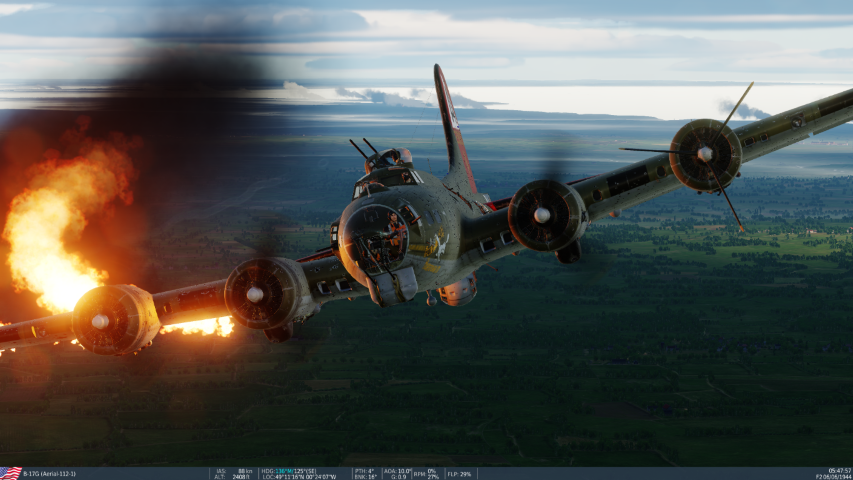The height and width of the screenshot is (480, 853).
Task: Click the ALT altitude readout
Action: [235, 477]
